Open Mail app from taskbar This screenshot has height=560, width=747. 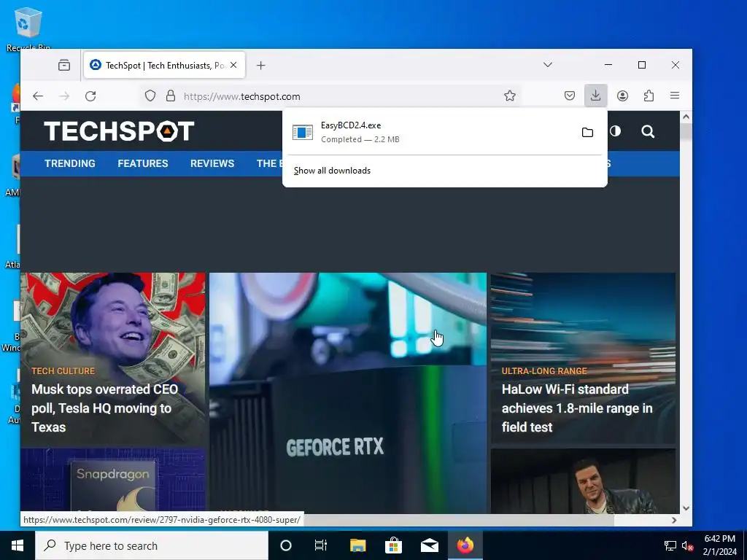pyautogui.click(x=429, y=545)
